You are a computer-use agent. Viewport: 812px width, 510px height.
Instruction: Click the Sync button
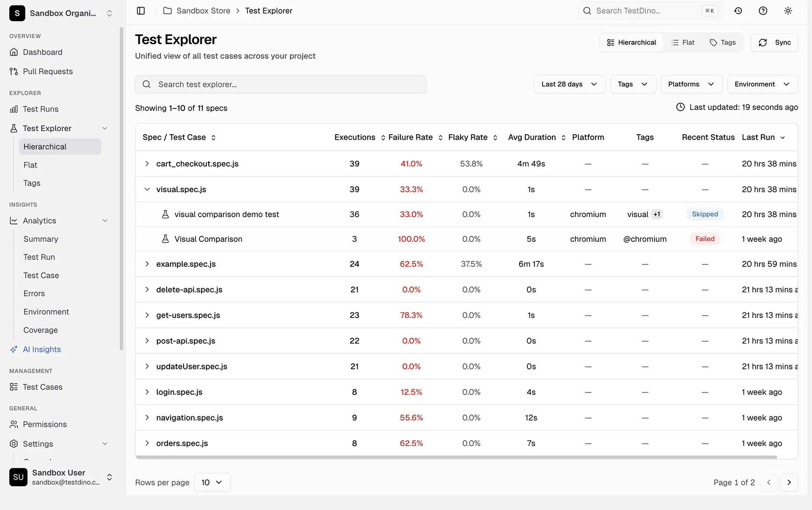point(774,42)
